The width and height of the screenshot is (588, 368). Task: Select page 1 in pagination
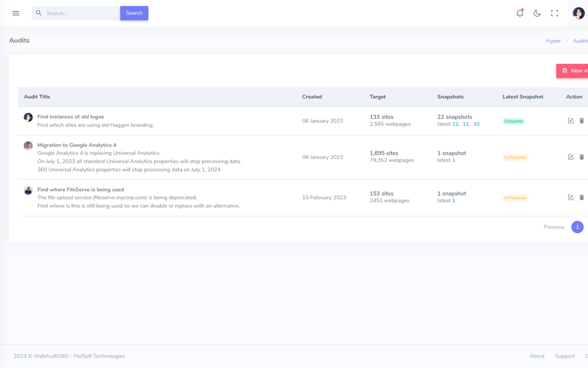pos(577,227)
